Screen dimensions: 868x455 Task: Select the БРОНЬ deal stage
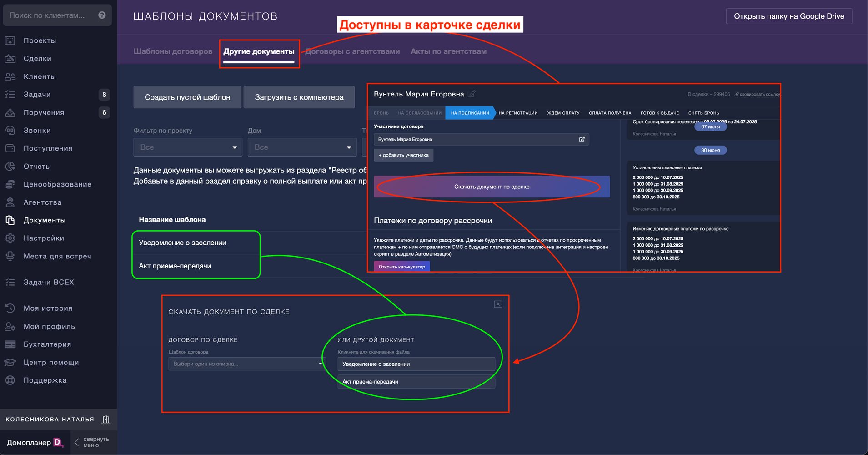click(381, 113)
